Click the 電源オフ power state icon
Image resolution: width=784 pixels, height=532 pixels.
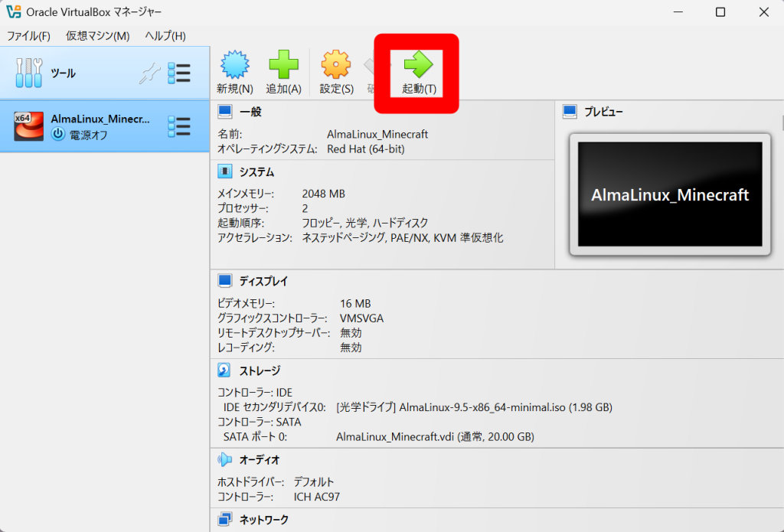[x=58, y=134]
